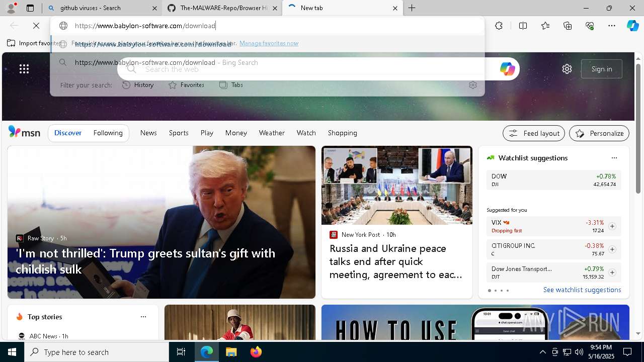The height and width of the screenshot is (362, 644).
Task: Select the Discover feed tab
Action: [x=68, y=133]
